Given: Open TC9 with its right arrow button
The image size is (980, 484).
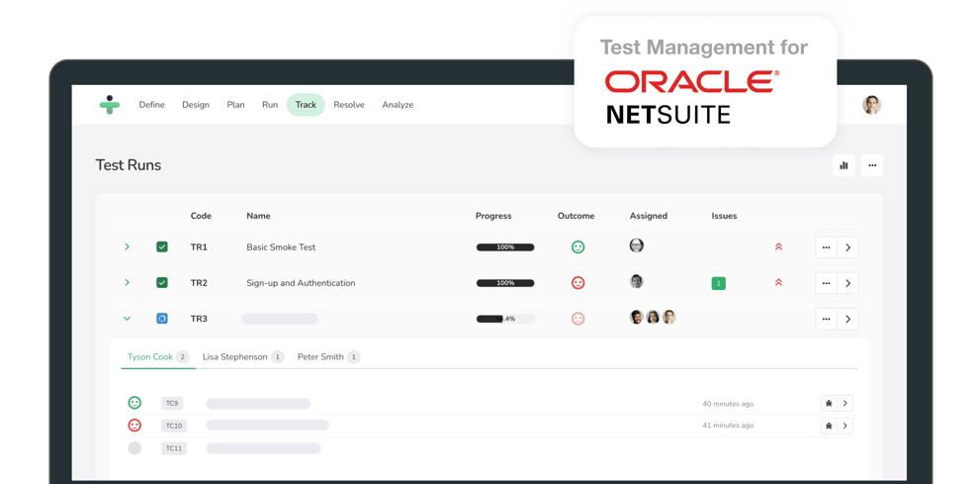Looking at the screenshot, I should [845, 404].
